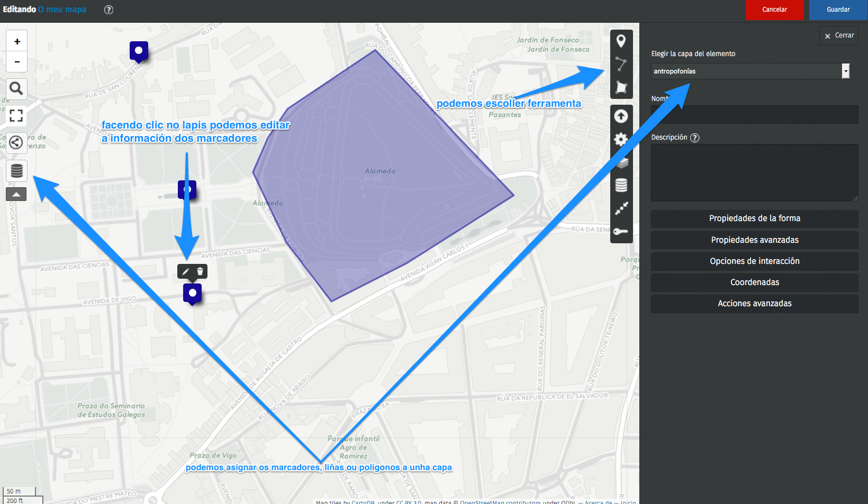Open map settings via gear icon
Viewport: 868px width, 504px height.
pyautogui.click(x=621, y=139)
